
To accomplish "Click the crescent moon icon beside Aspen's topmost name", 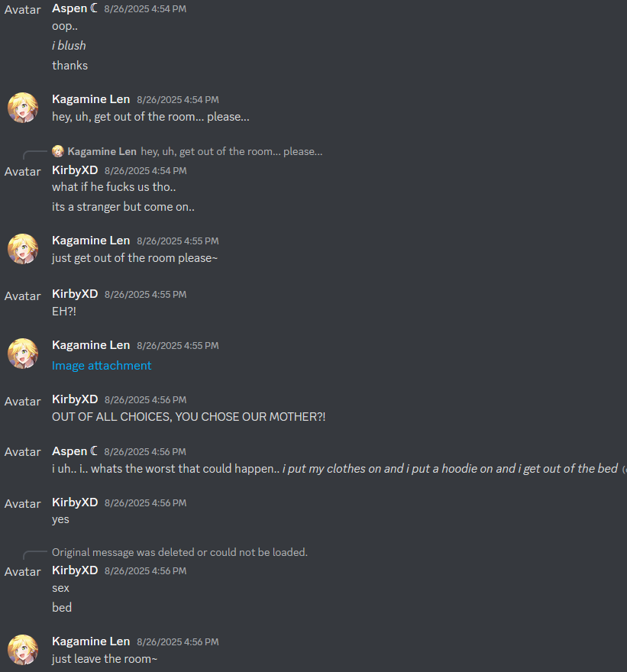I will tap(94, 8).
